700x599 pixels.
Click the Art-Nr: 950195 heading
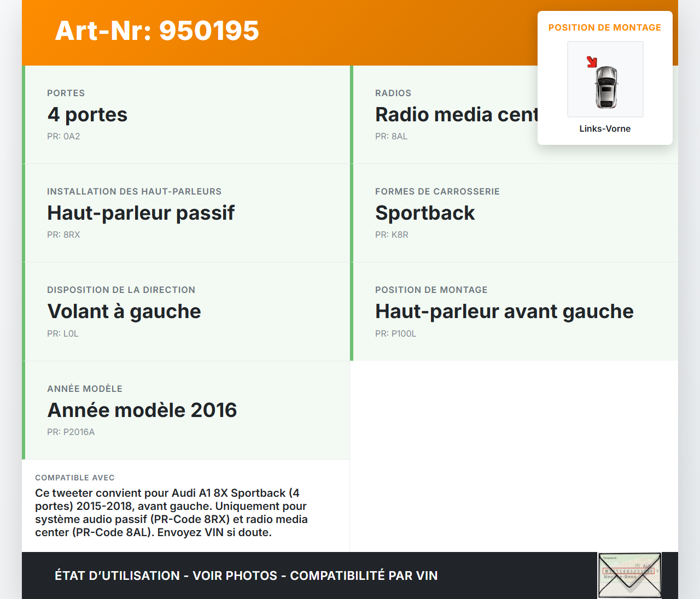(157, 32)
